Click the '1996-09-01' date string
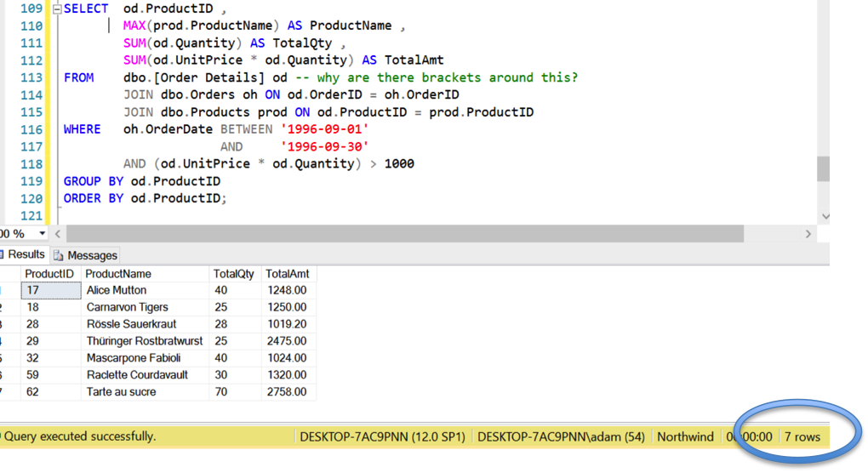868x473 pixels. pyautogui.click(x=324, y=129)
